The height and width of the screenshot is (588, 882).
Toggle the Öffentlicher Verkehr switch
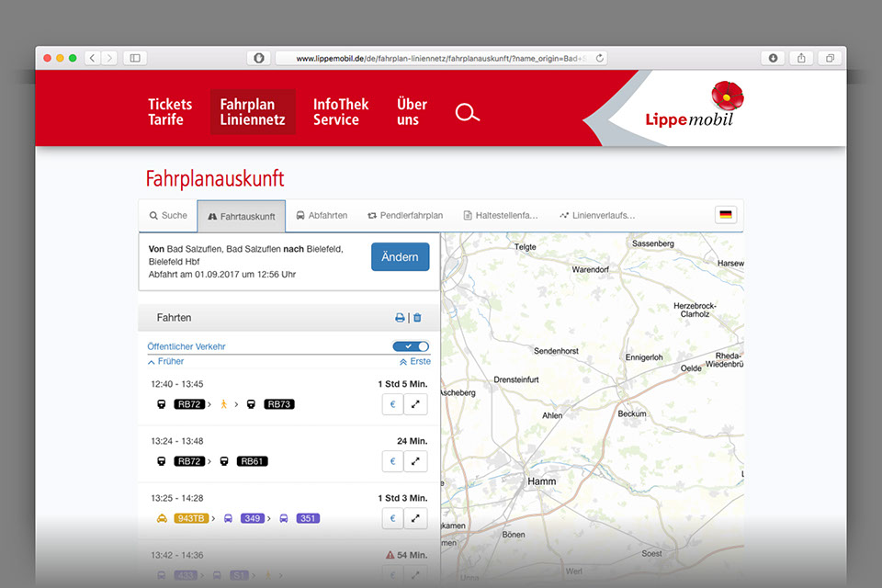tap(411, 346)
